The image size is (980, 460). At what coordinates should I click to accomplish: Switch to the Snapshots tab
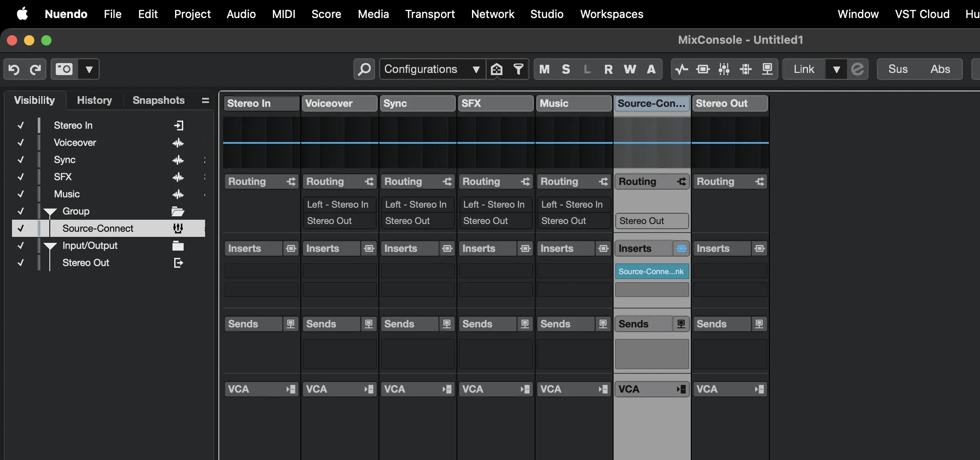(x=159, y=100)
